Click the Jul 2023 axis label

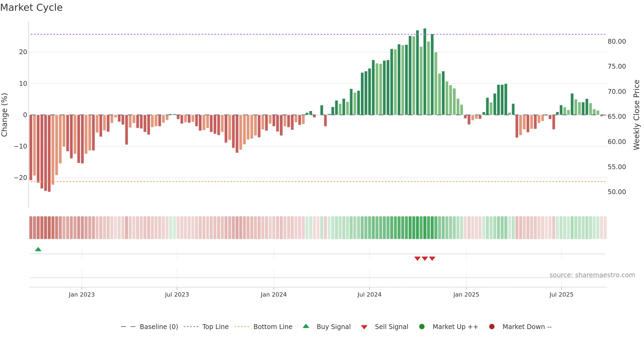pyautogui.click(x=177, y=295)
